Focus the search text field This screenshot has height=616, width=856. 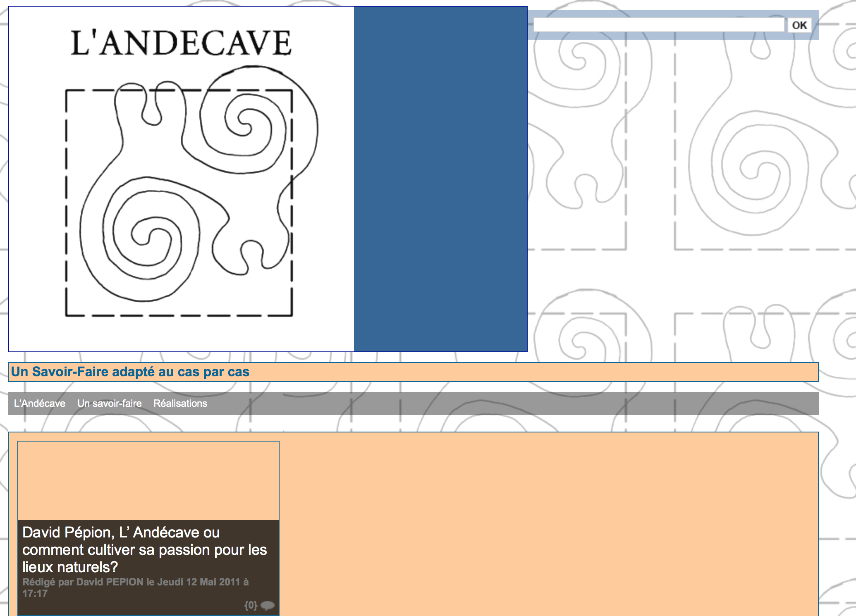658,25
